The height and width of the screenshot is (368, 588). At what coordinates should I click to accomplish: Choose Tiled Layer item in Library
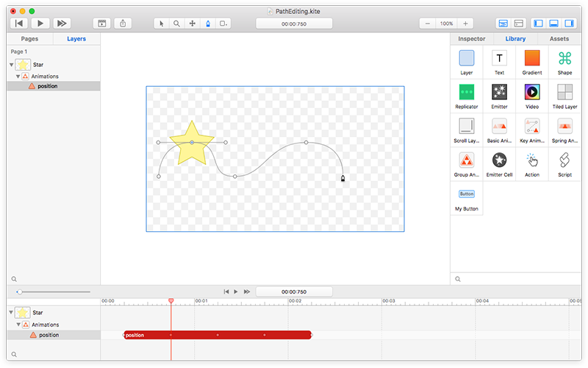tap(564, 96)
